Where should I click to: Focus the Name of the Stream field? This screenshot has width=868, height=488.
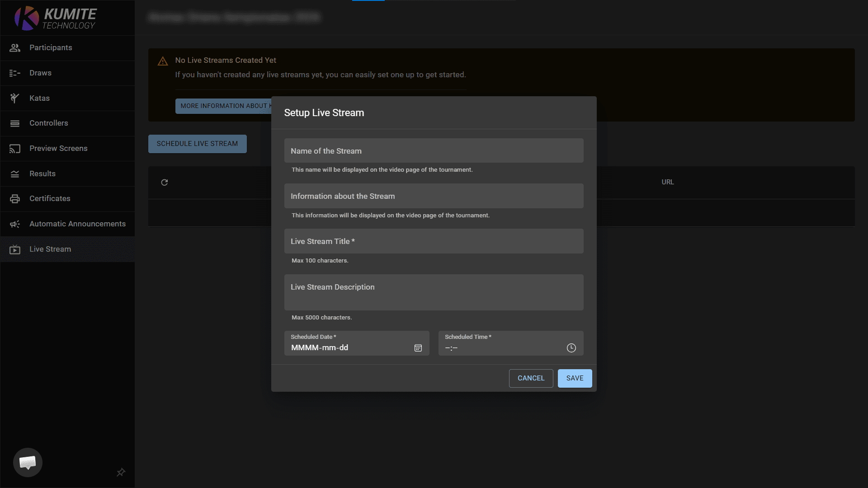[x=434, y=151]
